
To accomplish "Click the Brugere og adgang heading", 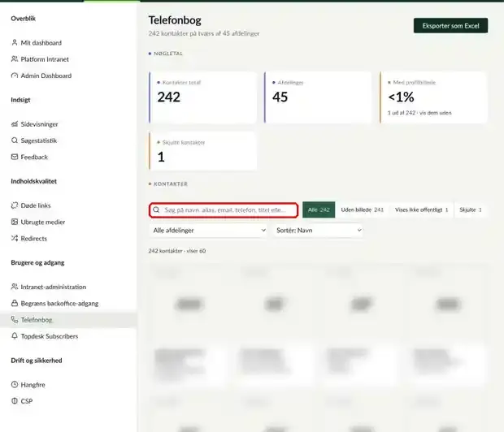I will click(x=37, y=263).
